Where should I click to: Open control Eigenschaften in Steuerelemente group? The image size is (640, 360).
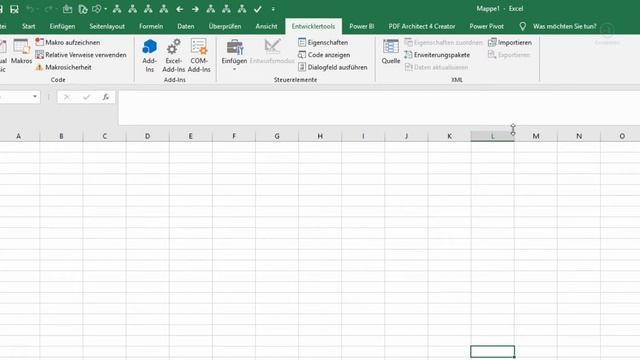[x=323, y=42]
